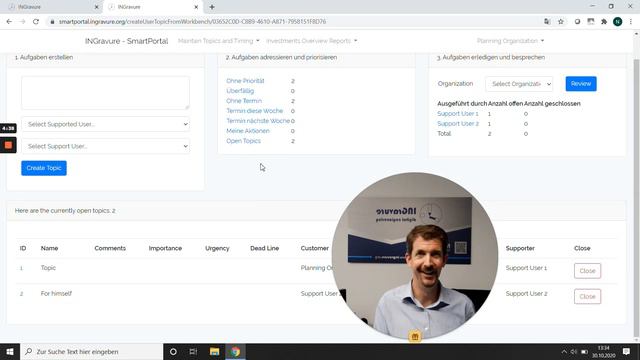This screenshot has height=360, width=640.
Task: Open Task View in taskbar
Action: click(x=193, y=351)
